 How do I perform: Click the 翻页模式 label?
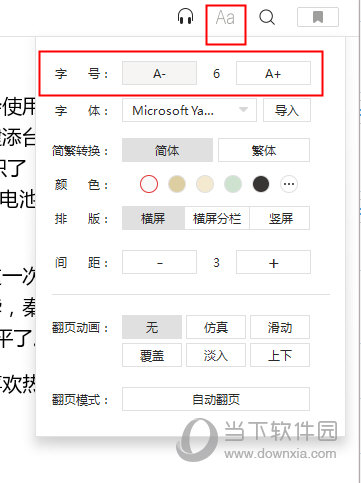click(80, 399)
